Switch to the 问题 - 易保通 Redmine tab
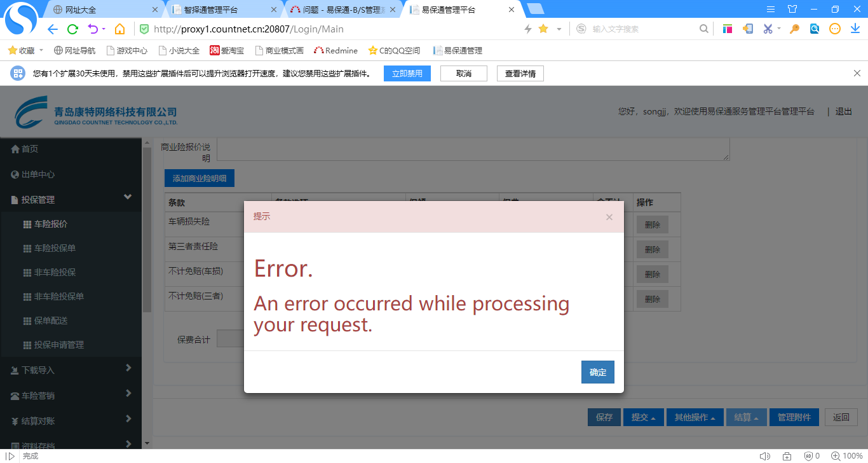The height and width of the screenshot is (463, 868). tap(342, 10)
